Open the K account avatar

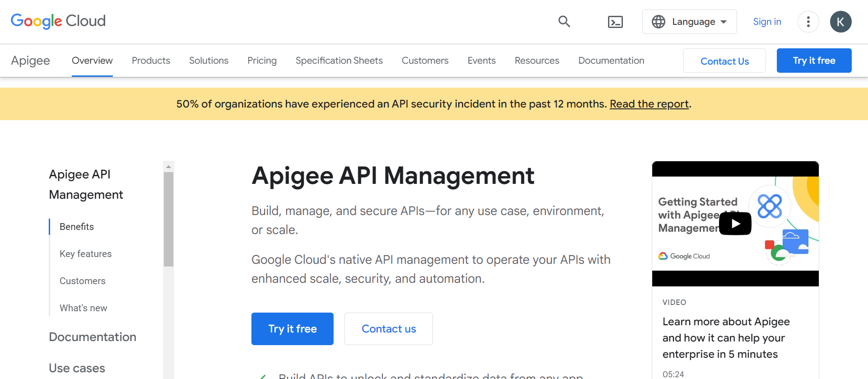[x=840, y=22]
